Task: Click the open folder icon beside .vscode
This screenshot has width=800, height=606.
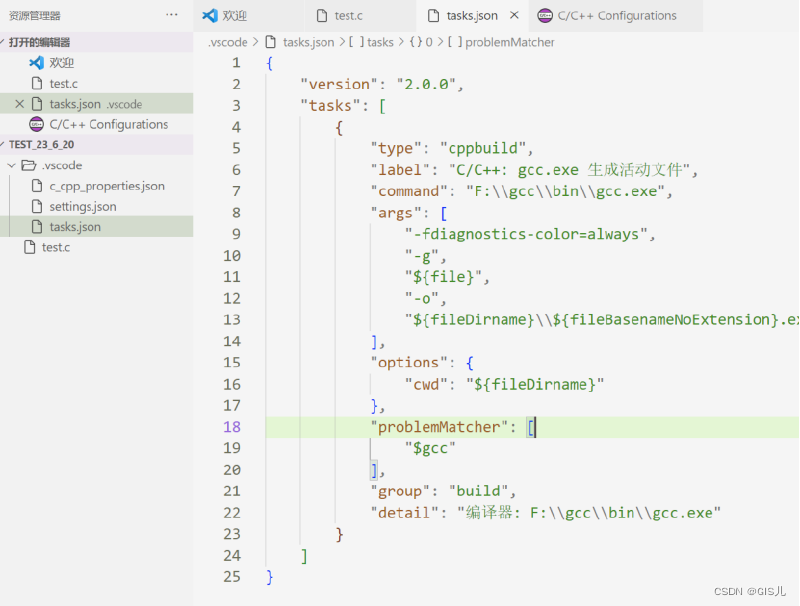Action: click(x=29, y=165)
